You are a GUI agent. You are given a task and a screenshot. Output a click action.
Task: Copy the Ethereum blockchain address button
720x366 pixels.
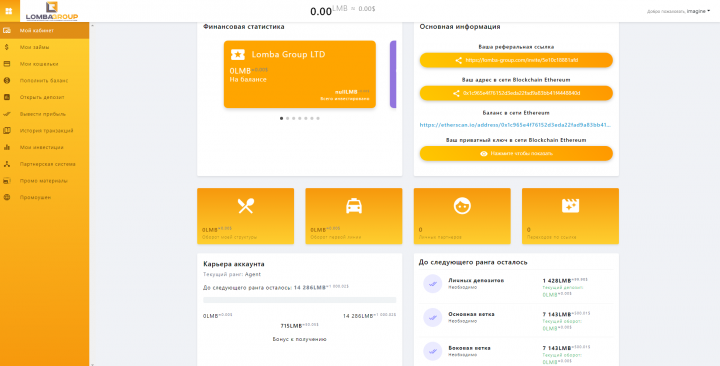point(516,93)
